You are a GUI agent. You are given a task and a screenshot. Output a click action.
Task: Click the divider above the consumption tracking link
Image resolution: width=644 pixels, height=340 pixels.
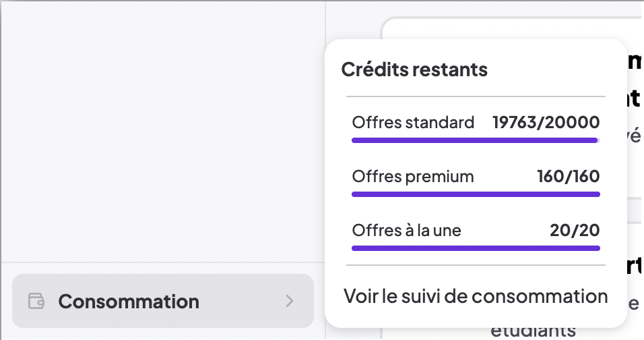pyautogui.click(x=476, y=266)
